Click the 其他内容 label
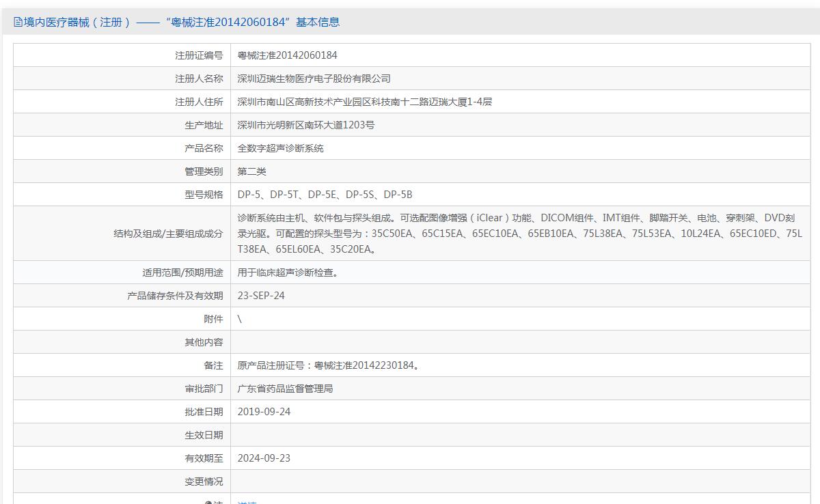820x504 pixels. point(204,342)
